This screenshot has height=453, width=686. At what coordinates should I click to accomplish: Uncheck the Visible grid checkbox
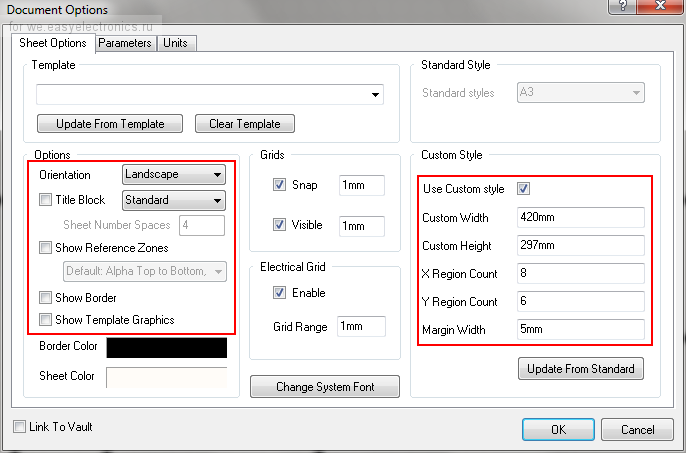click(x=280, y=225)
